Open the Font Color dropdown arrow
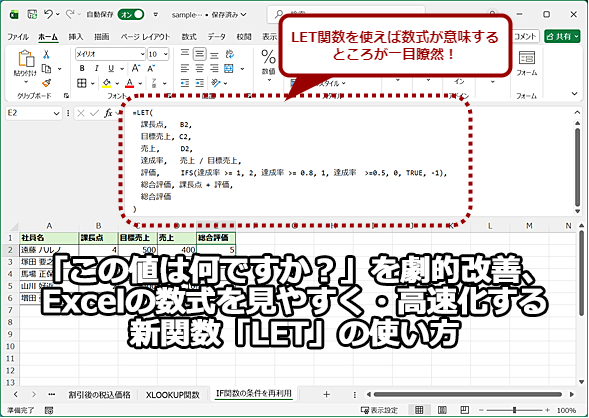The width and height of the screenshot is (589, 418). click(140, 83)
